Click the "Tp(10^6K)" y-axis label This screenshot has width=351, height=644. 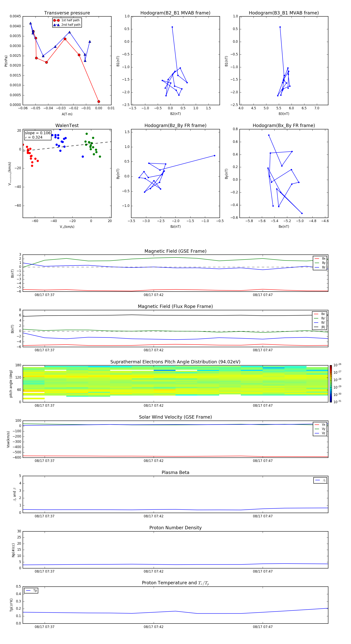[11, 605]
